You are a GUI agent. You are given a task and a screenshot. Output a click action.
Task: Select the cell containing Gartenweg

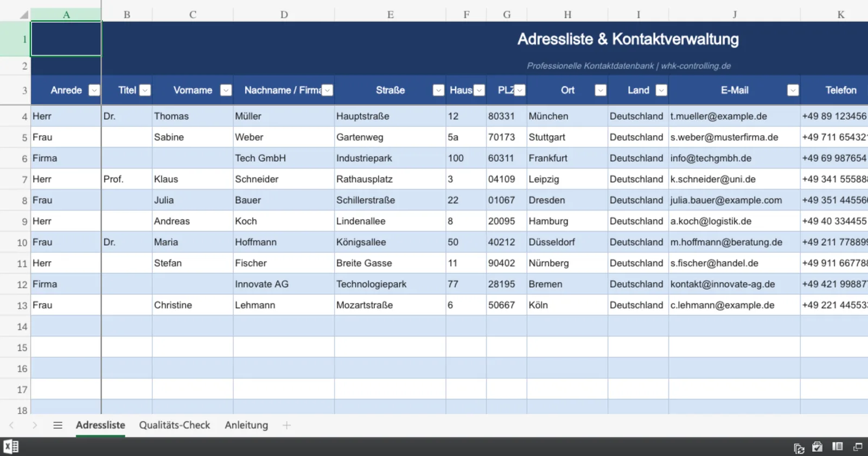click(x=390, y=137)
